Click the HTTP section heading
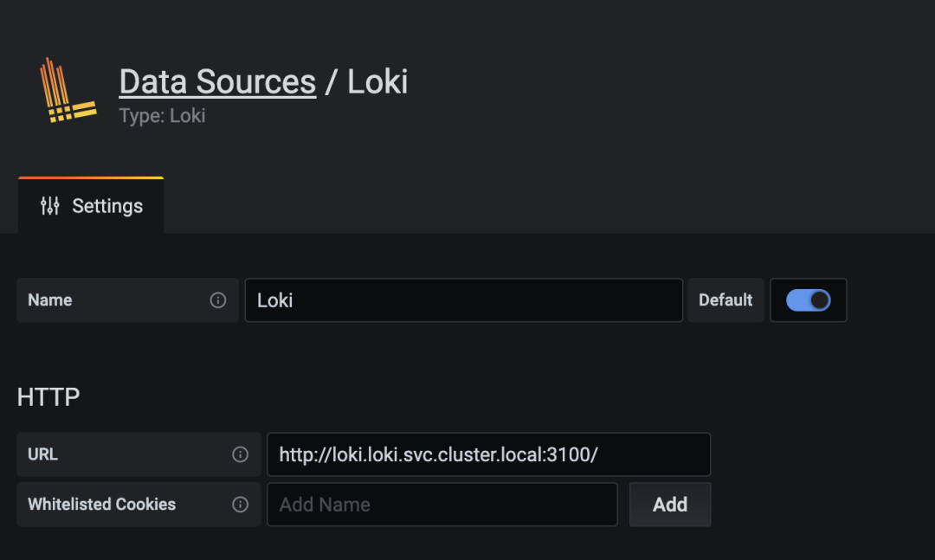This screenshot has height=560, width=935. (48, 397)
